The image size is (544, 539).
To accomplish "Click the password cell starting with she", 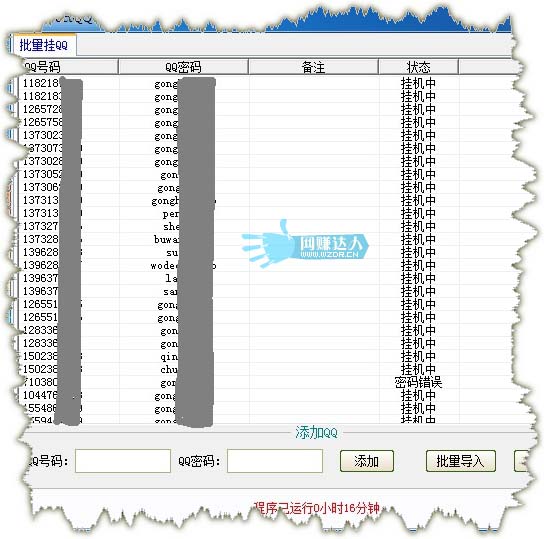I will coord(184,226).
